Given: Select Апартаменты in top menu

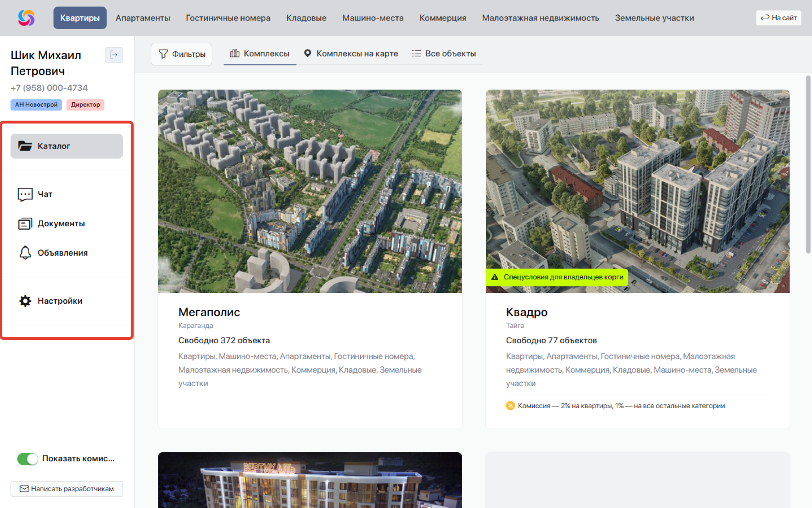Looking at the screenshot, I should pos(143,18).
